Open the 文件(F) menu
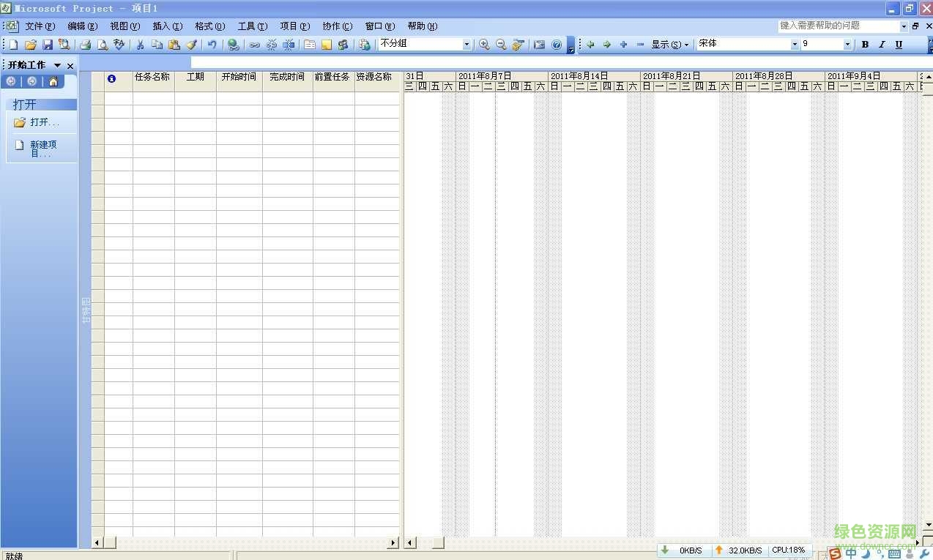 pyautogui.click(x=40, y=26)
